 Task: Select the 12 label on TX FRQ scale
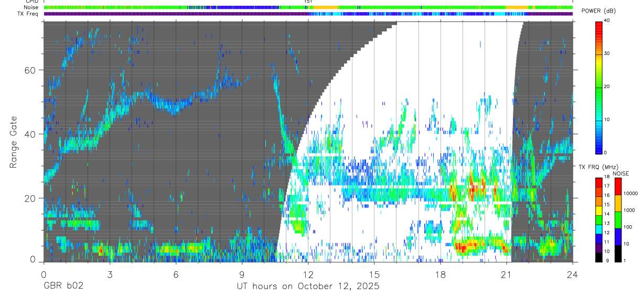pos(606,233)
